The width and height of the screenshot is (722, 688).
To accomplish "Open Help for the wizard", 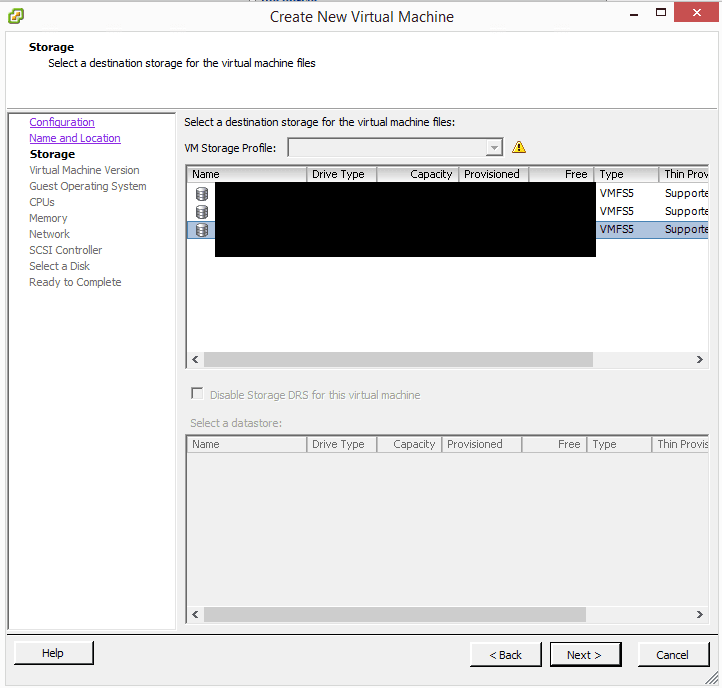I will (x=53, y=653).
